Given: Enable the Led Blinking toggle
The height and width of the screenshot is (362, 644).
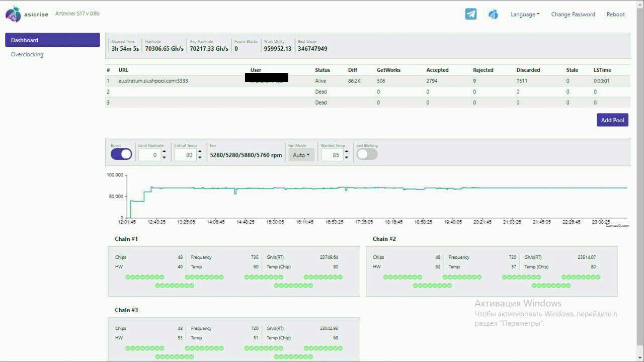Looking at the screenshot, I should pyautogui.click(x=367, y=154).
